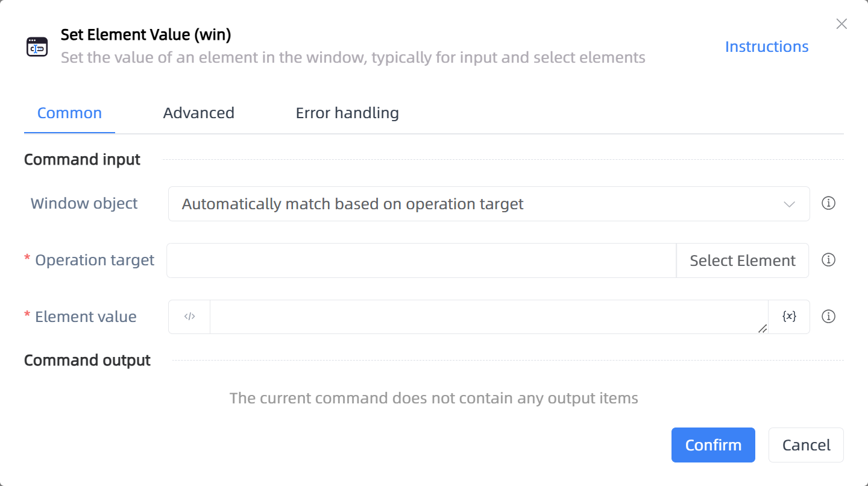Viewport: 868px width, 486px height.
Task: Close the dialog with the X button
Action: [x=841, y=24]
